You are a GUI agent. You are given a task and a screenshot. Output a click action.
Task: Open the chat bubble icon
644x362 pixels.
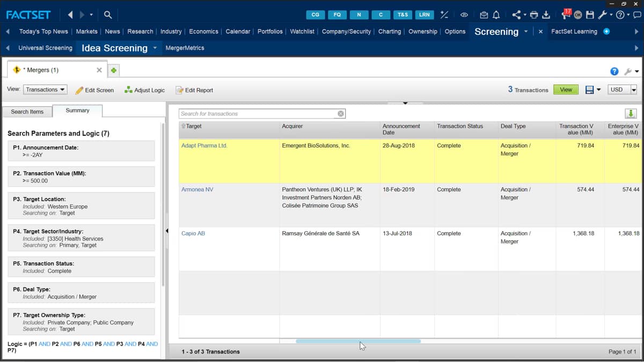pyautogui.click(x=637, y=15)
